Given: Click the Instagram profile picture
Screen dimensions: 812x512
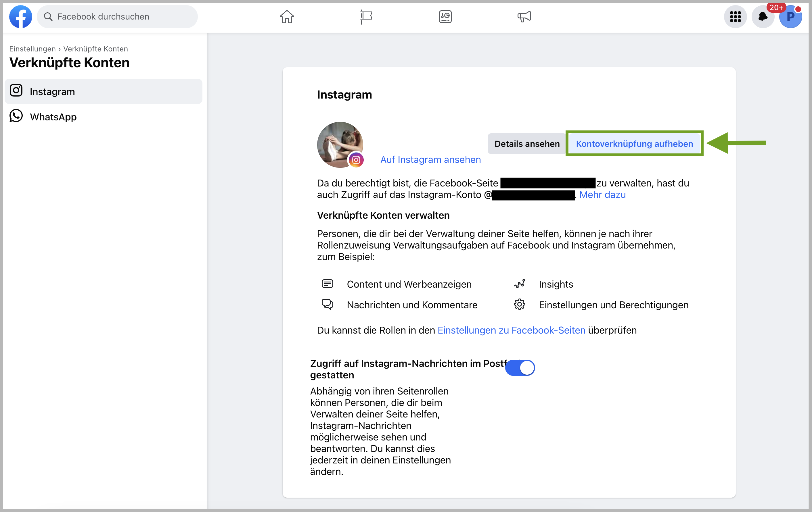Looking at the screenshot, I should click(340, 145).
